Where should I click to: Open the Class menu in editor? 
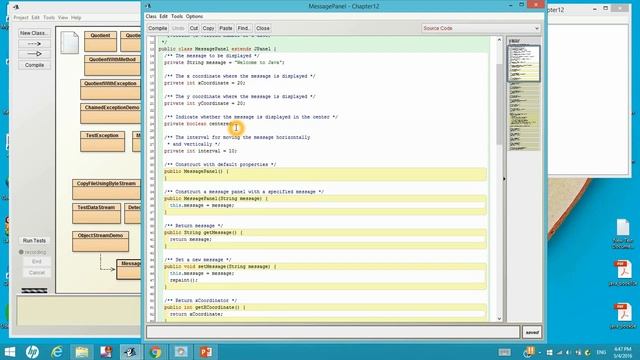click(x=151, y=16)
